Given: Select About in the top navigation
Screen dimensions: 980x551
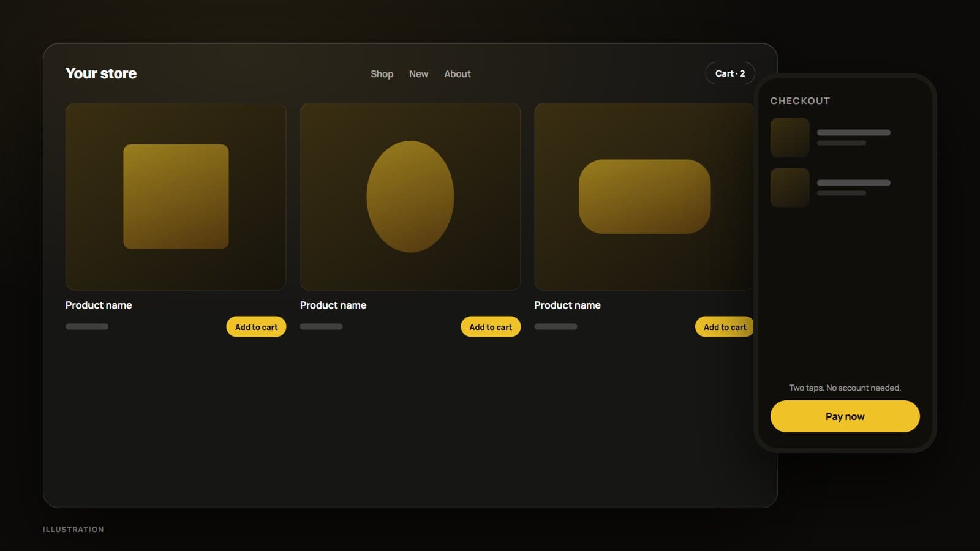Looking at the screenshot, I should coord(458,74).
